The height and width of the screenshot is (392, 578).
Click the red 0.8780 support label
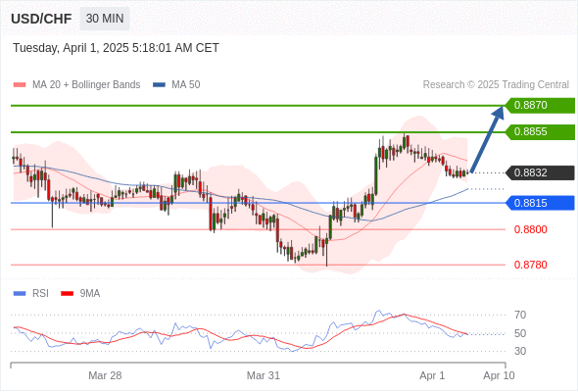point(530,265)
